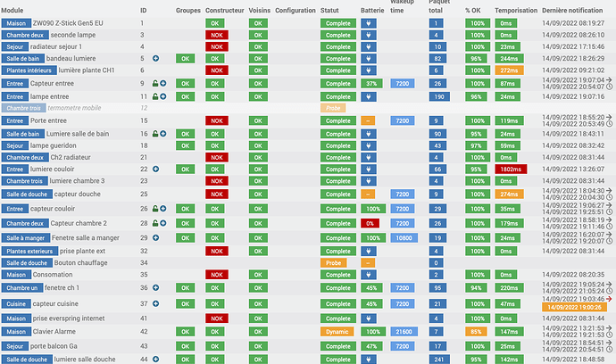Click the greyed-out termometre mobile row
616x364 pixels.
pos(308,108)
